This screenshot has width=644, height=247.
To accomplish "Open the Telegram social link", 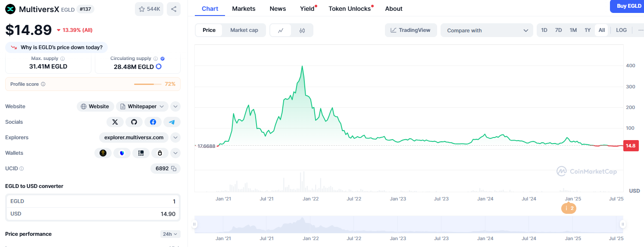I will 172,122.
